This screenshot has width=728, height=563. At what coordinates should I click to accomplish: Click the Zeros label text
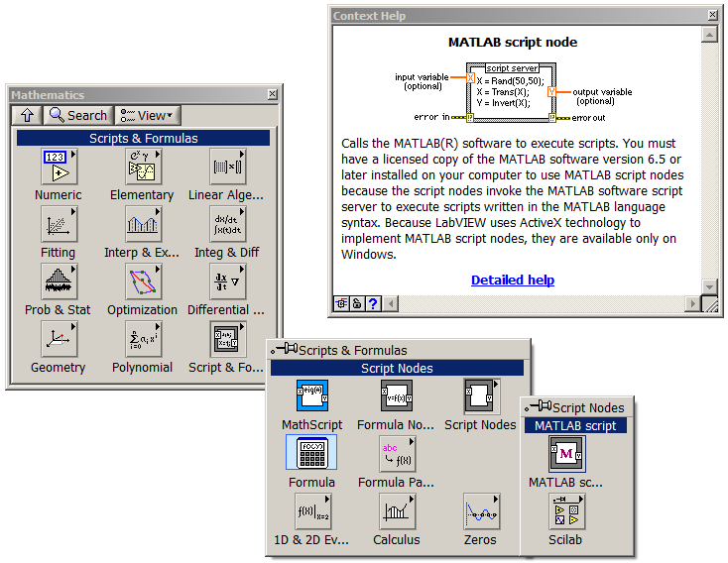click(480, 540)
